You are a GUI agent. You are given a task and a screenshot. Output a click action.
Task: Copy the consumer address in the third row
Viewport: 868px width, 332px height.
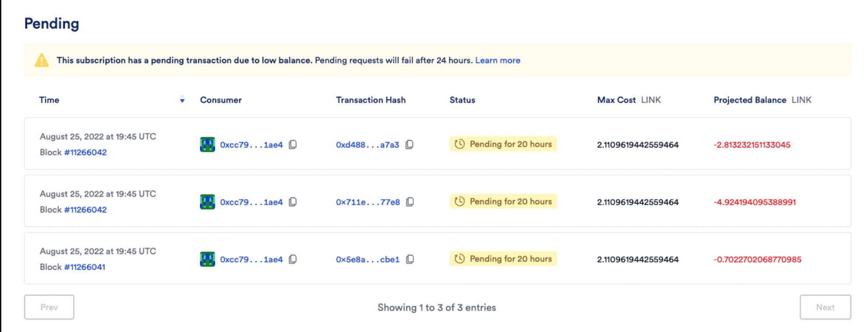(x=251, y=259)
